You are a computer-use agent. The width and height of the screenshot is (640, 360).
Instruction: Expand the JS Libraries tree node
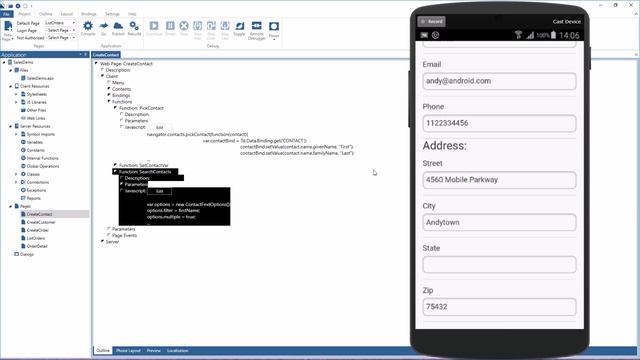[16, 102]
